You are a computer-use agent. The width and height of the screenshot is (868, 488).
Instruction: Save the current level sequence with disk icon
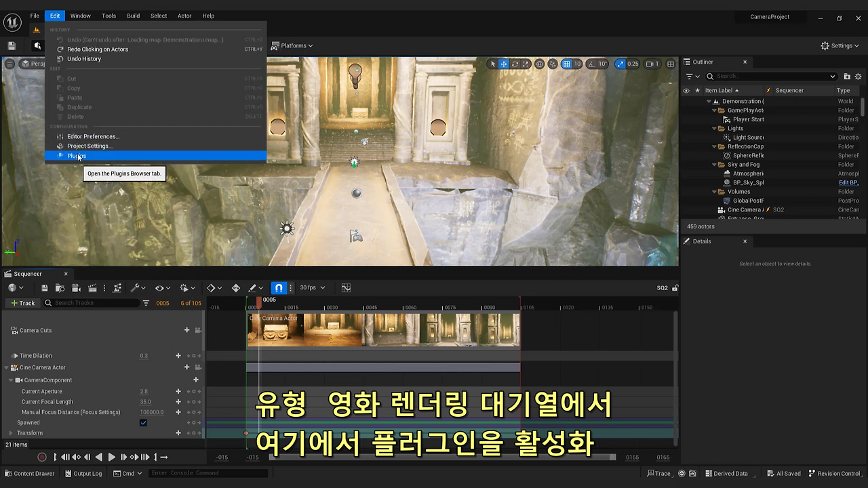43,287
